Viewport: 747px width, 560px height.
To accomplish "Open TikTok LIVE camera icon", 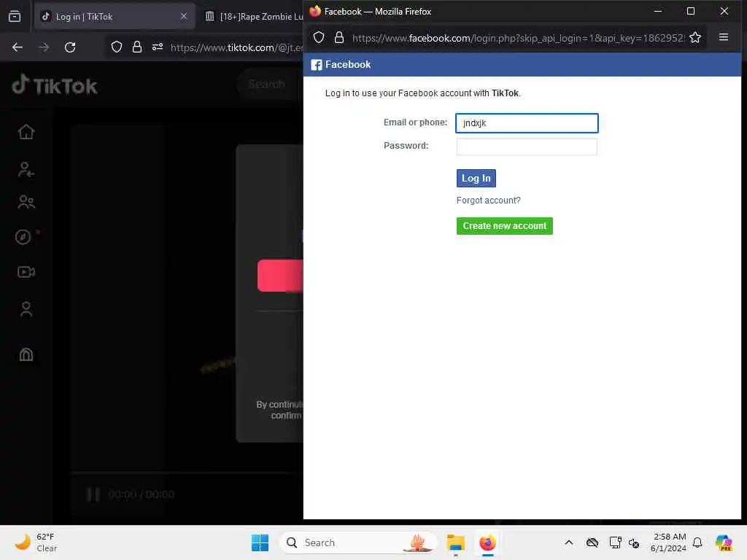I will point(26,272).
